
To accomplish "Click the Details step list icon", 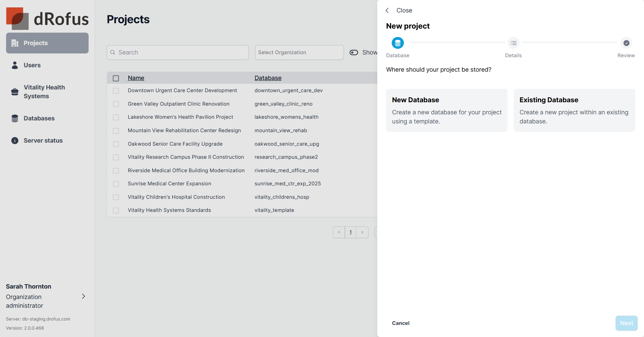I will (x=513, y=43).
